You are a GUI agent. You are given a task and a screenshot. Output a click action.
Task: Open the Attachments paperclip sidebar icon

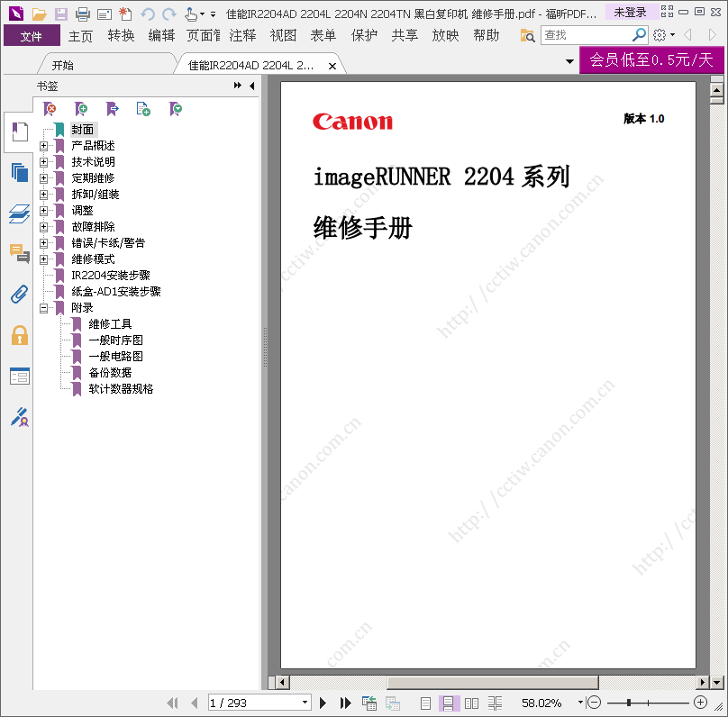(x=20, y=295)
